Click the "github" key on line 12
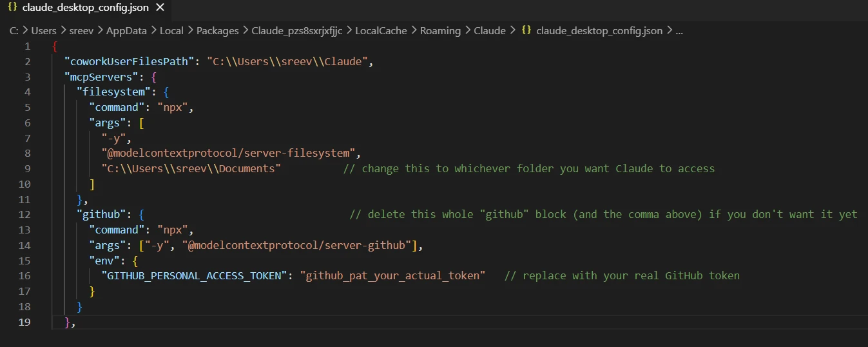Viewport: 868px width, 347px height. (101, 214)
